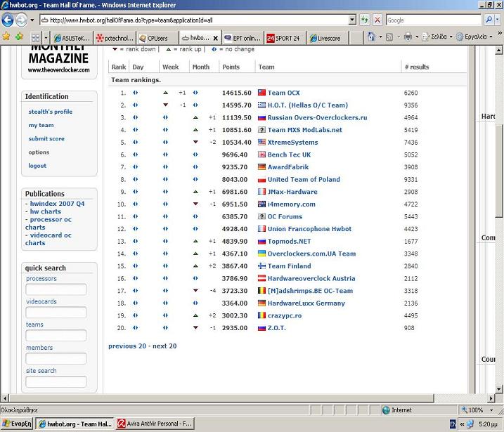
Task: Open the options link
Action: (39, 152)
